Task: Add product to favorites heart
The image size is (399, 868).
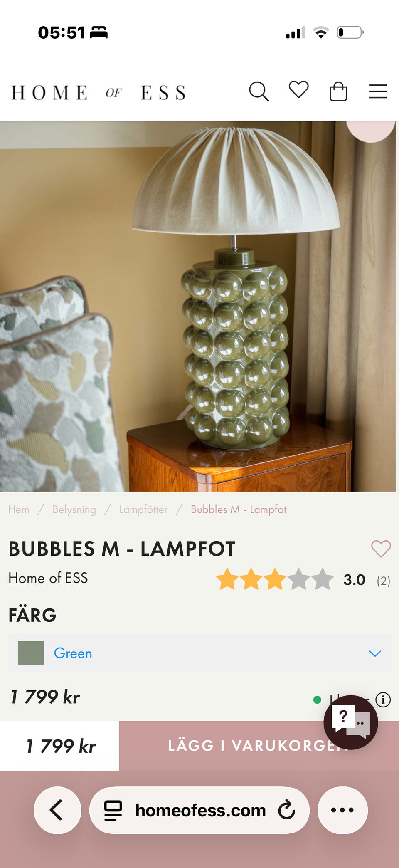Action: point(381,549)
